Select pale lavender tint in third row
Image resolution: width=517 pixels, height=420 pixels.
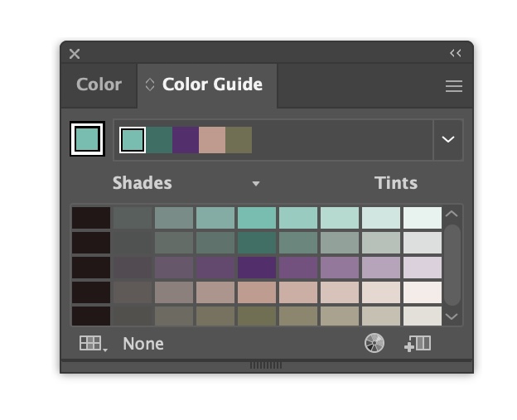click(x=423, y=268)
